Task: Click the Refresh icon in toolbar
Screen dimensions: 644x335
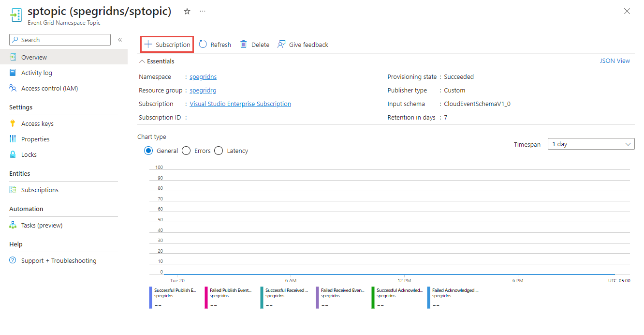Action: [x=203, y=45]
